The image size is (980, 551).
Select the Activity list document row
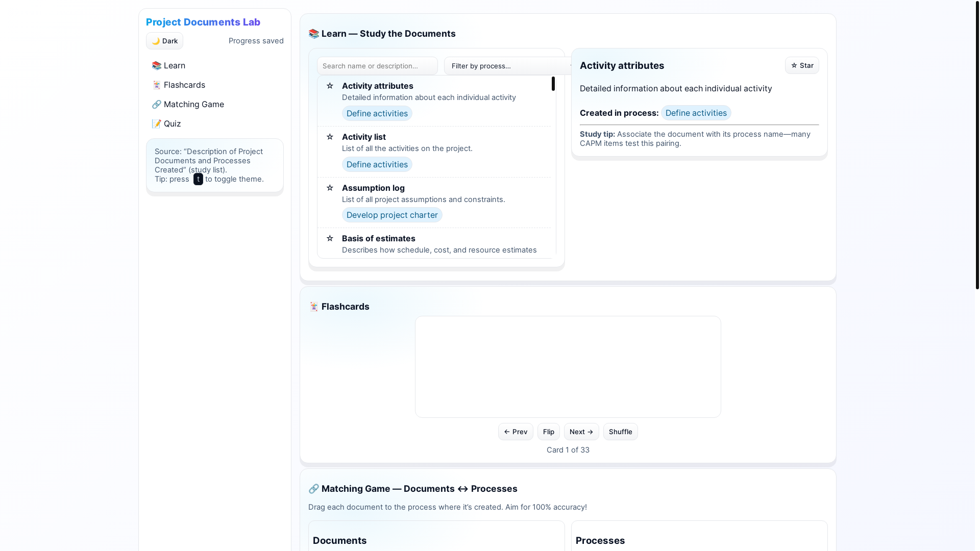[434, 152]
